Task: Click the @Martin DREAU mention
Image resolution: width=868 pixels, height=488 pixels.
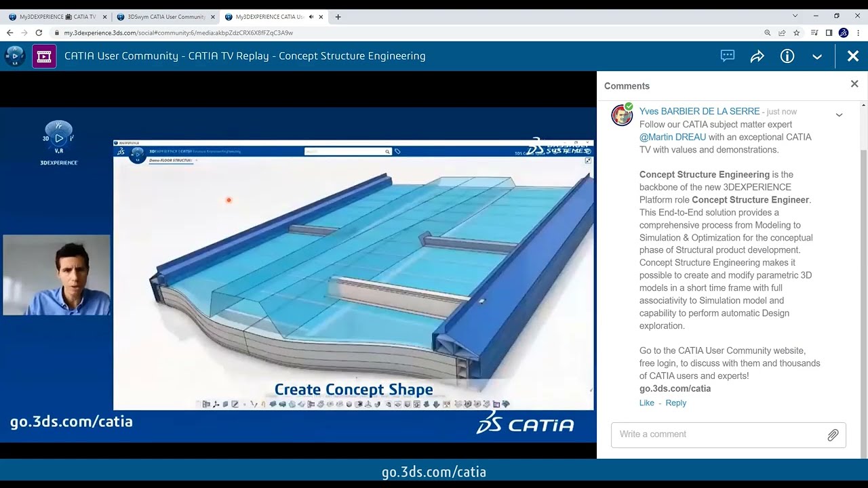Action: (x=673, y=137)
